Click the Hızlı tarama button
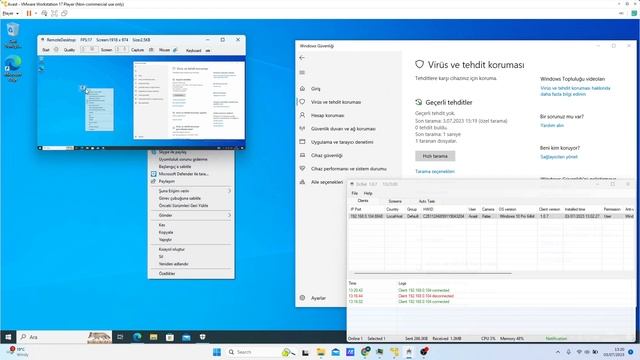Image resolution: width=640 pixels, height=360 pixels. point(435,156)
